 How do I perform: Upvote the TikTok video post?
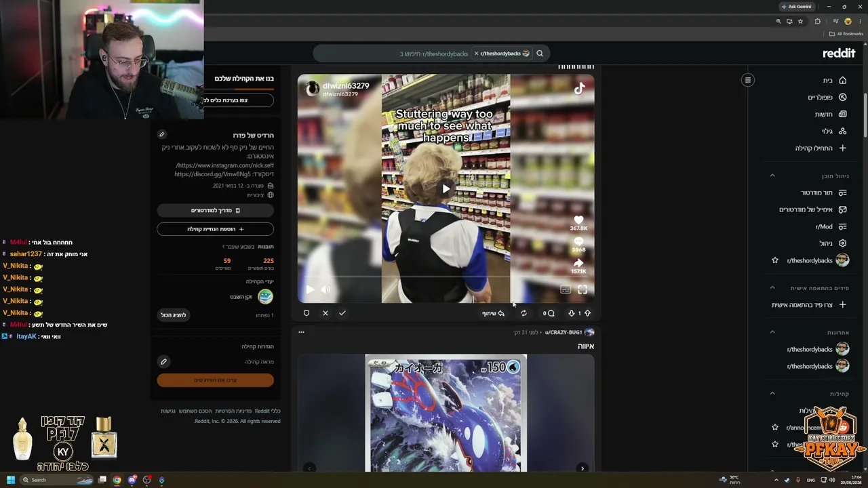[x=587, y=313]
